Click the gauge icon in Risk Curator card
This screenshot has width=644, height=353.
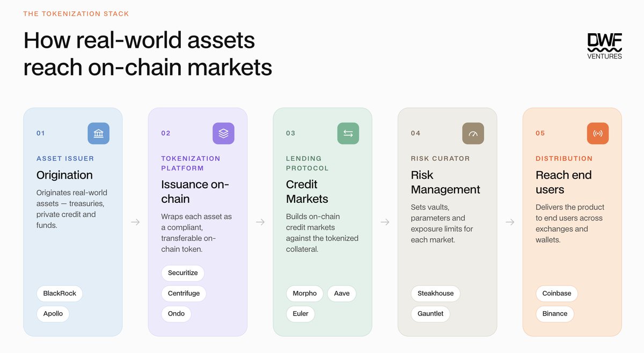pyautogui.click(x=473, y=134)
